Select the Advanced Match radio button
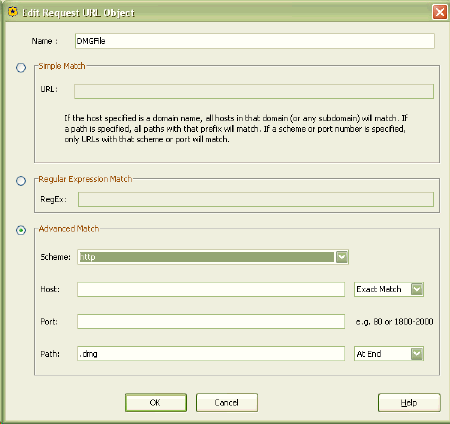 (21, 230)
